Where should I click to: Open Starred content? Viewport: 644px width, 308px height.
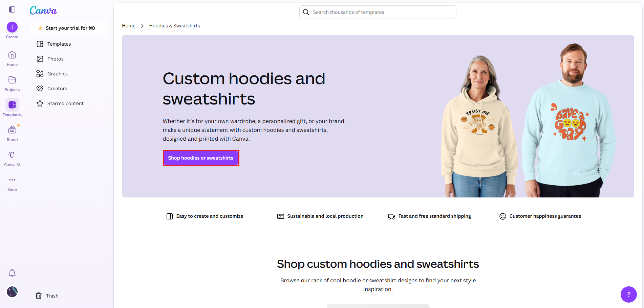tap(65, 103)
